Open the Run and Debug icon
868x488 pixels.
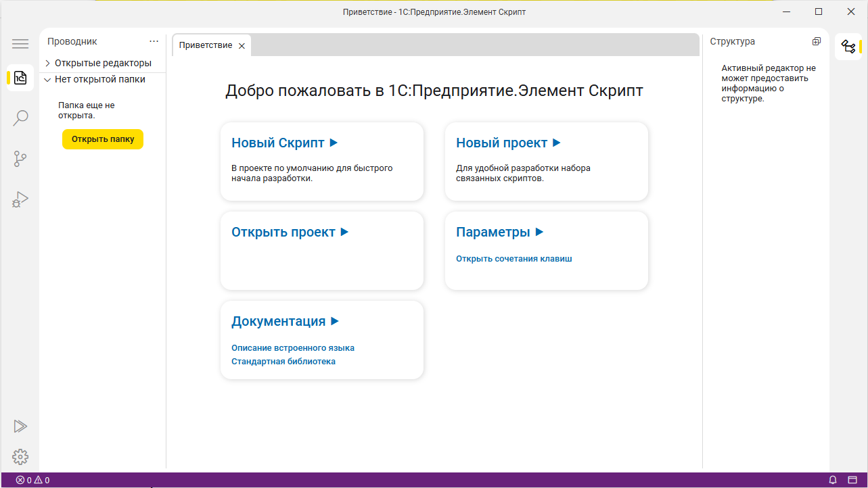pyautogui.click(x=20, y=199)
